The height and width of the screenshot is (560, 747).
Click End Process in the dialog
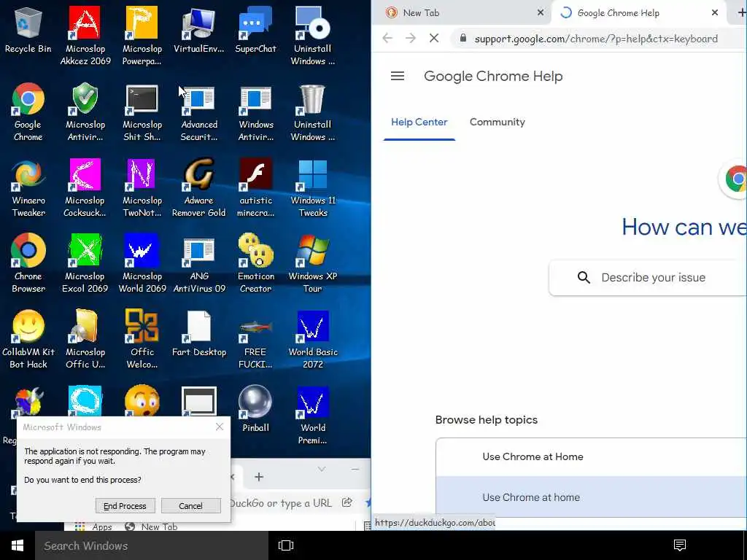pyautogui.click(x=125, y=506)
